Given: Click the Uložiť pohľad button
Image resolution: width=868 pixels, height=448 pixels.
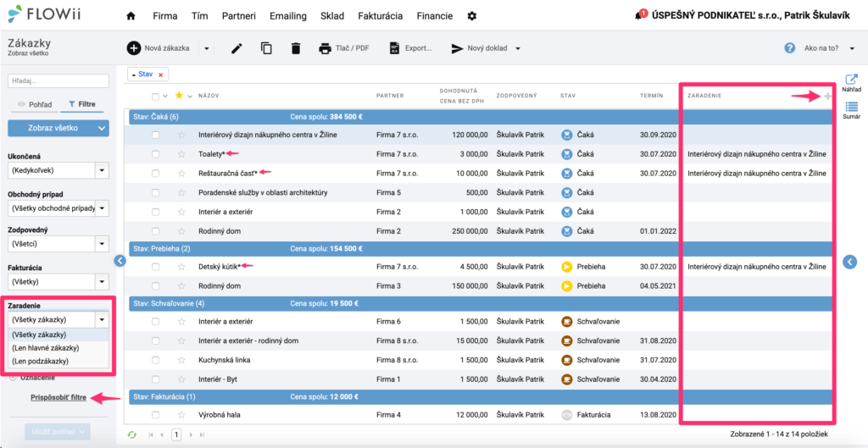Looking at the screenshot, I should [58, 431].
